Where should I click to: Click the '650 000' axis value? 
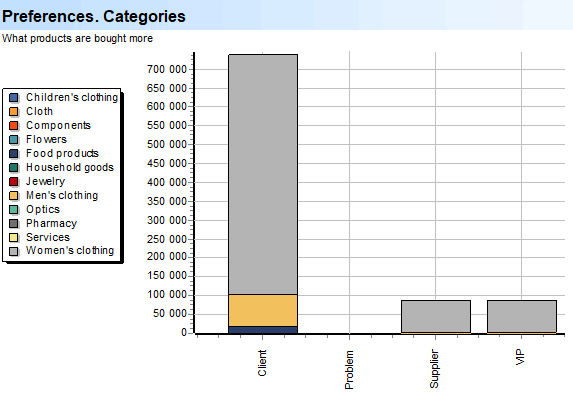coord(167,88)
